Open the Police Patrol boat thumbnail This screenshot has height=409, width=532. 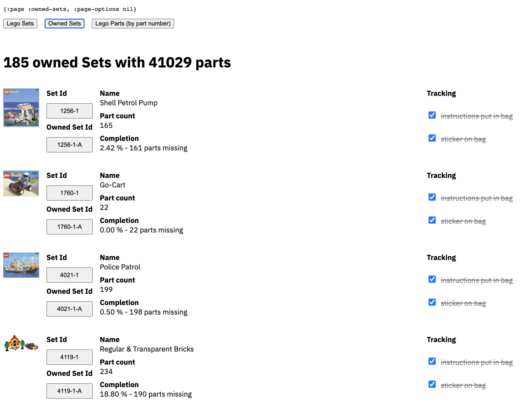pyautogui.click(x=21, y=265)
